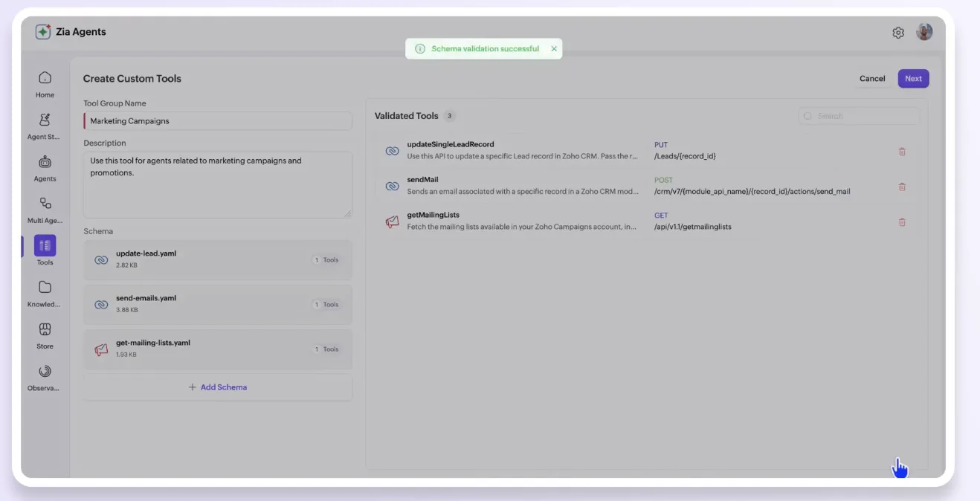Image resolution: width=980 pixels, height=501 pixels.
Task: Click the send-emails.yaml schema icon
Action: tap(101, 305)
